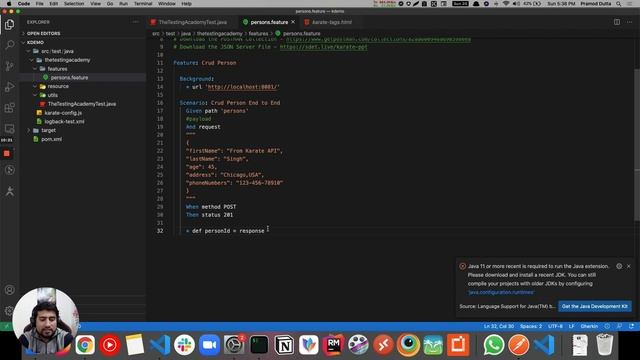Viewport: 640px width, 360px height.
Task: Open editor more actions ellipsis
Action: [630, 22]
